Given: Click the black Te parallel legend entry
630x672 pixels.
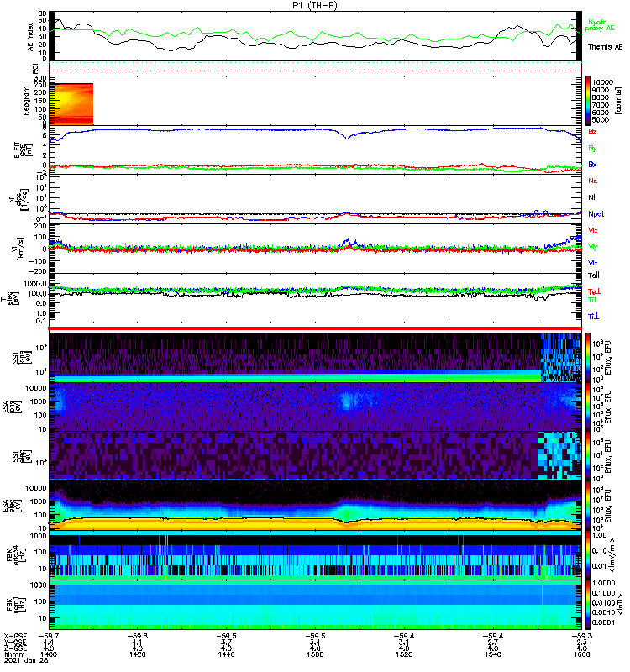Looking at the screenshot, I should 594,276.
